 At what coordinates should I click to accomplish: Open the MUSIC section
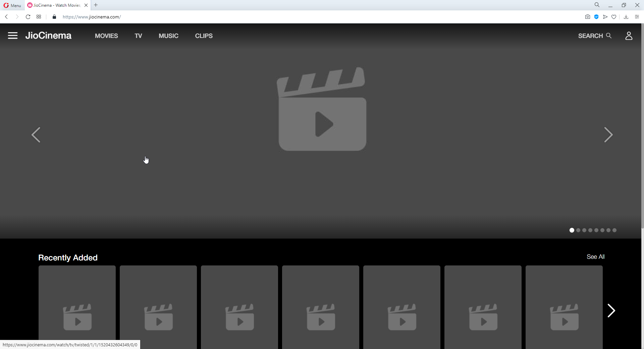(x=168, y=36)
